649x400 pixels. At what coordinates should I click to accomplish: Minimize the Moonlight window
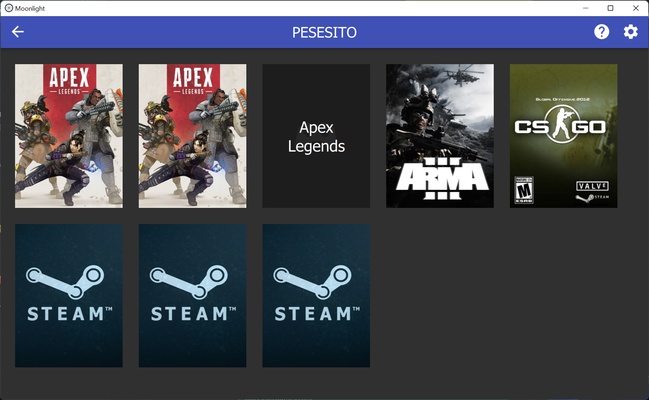(583, 8)
